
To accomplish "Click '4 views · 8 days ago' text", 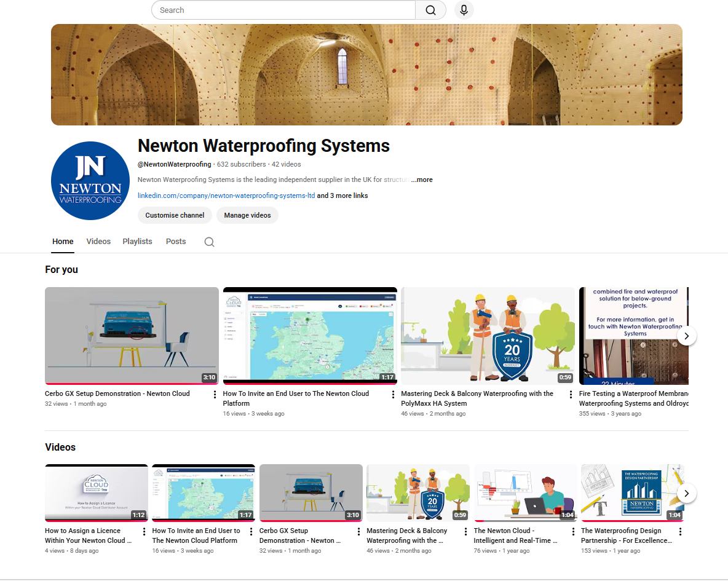I will click(72, 551).
